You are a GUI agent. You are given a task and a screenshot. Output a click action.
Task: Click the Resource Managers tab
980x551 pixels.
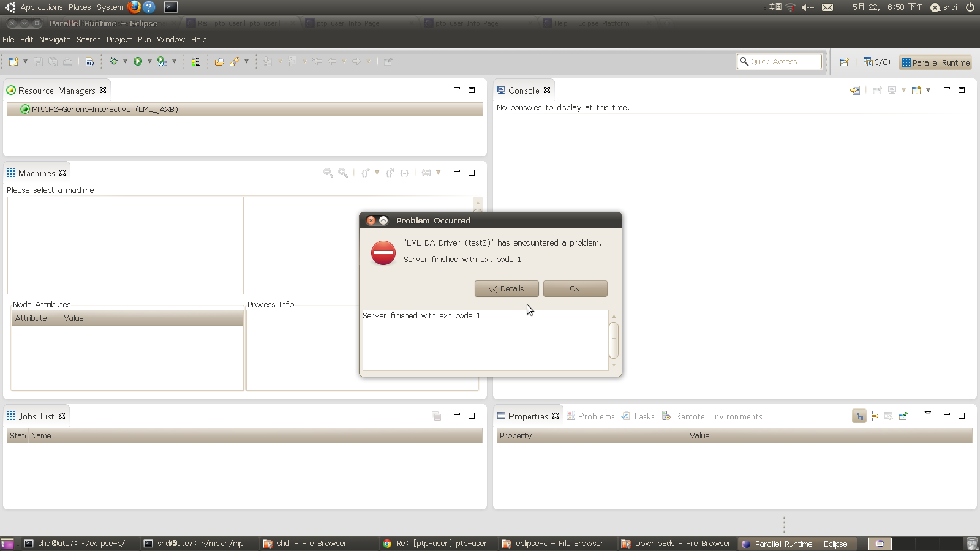point(56,90)
